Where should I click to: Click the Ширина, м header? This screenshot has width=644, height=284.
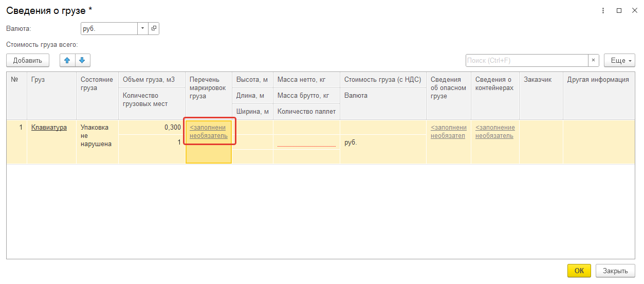tap(252, 112)
